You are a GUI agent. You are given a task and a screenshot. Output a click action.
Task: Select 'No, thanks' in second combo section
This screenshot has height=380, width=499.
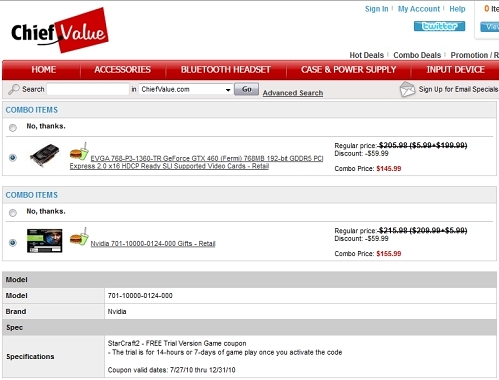point(13,213)
